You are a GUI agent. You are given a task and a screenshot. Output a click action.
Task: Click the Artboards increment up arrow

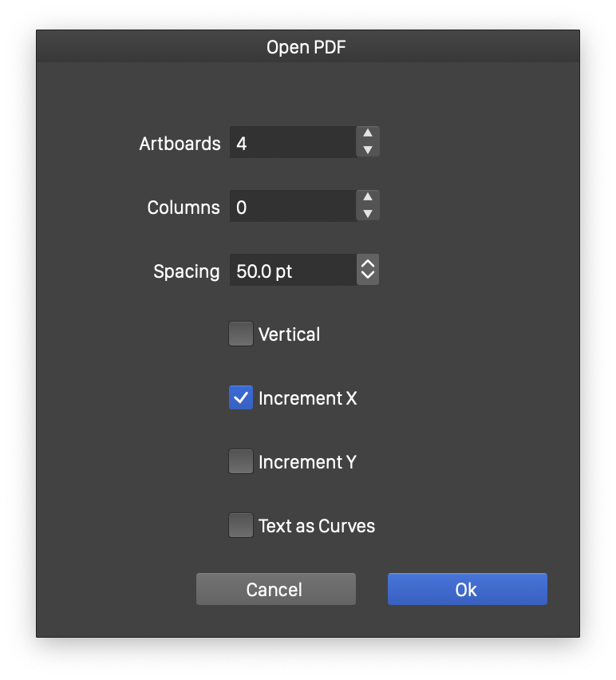coord(368,135)
